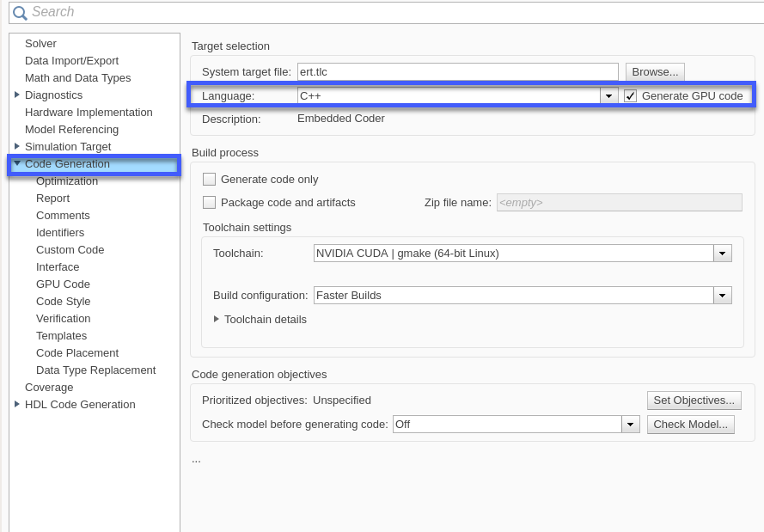Expand the Diagnostics tree node

pyautogui.click(x=17, y=95)
